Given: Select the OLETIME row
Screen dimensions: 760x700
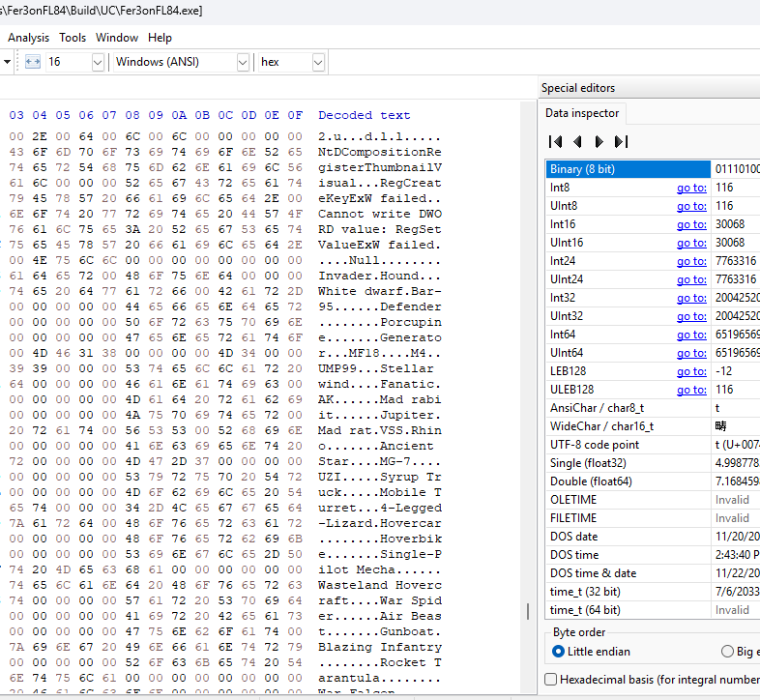Looking at the screenshot, I should point(653,500).
